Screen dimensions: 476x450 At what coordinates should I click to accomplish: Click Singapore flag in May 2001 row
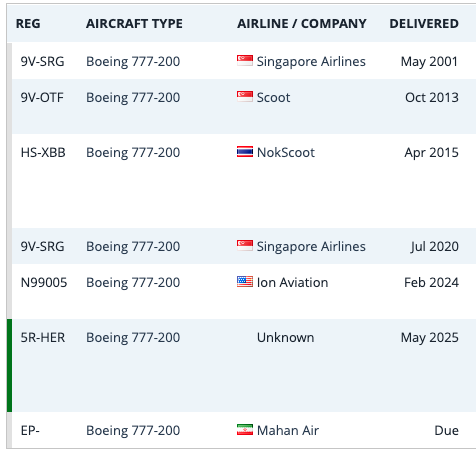click(245, 61)
